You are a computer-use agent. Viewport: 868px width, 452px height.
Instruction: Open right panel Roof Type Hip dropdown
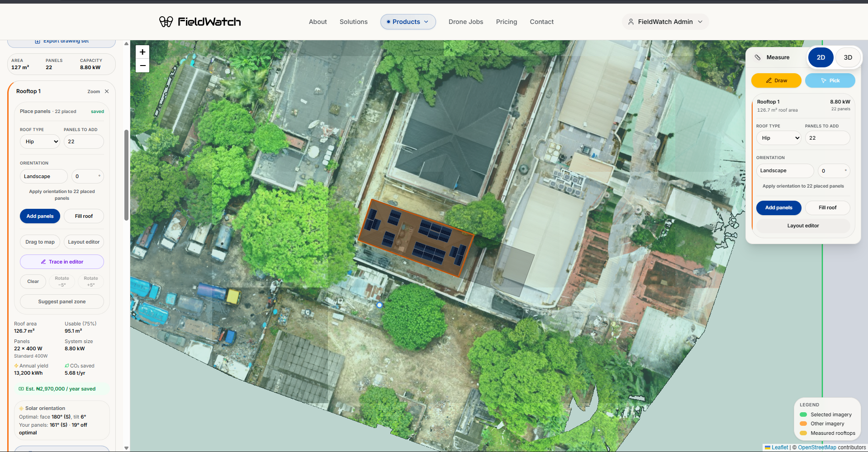coord(778,138)
